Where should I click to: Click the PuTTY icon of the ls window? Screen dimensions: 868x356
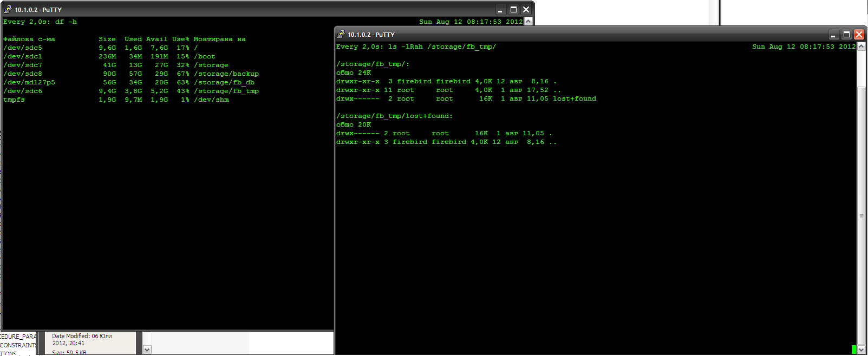341,35
